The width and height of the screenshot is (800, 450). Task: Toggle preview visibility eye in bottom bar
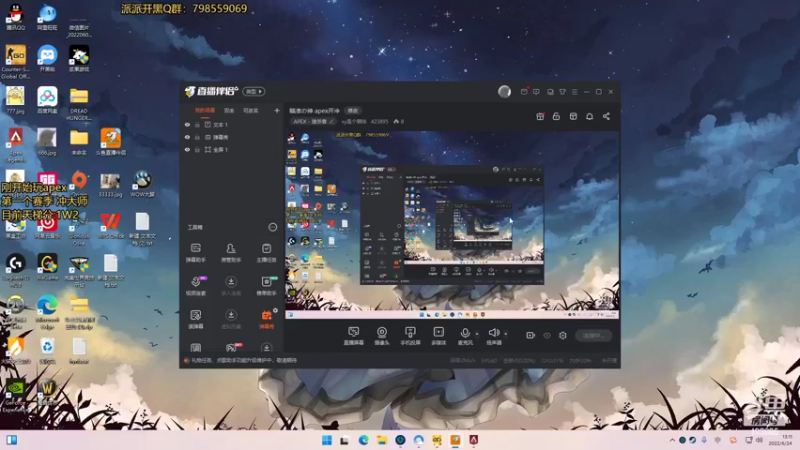pyautogui.click(x=547, y=335)
